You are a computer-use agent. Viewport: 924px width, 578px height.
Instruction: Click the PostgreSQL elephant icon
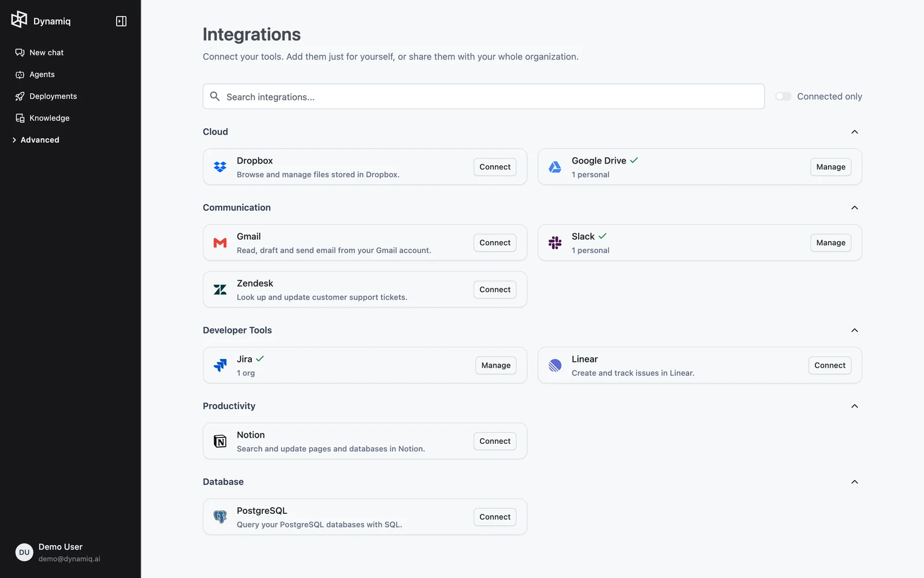220,517
